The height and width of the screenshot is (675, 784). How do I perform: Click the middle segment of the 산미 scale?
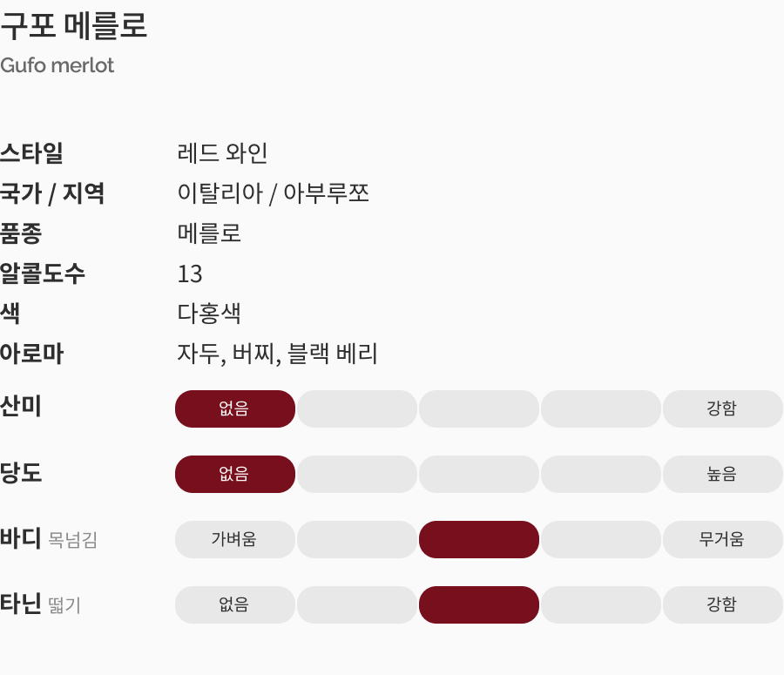pyautogui.click(x=479, y=408)
